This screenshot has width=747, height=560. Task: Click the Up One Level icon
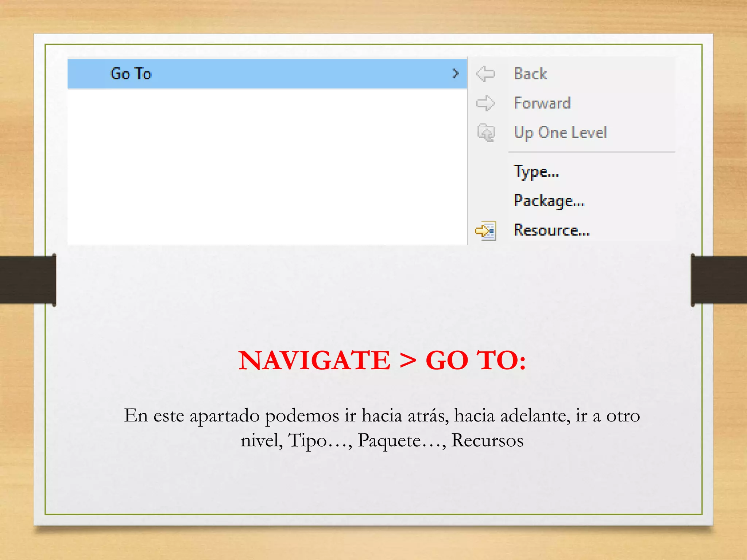[x=486, y=133]
